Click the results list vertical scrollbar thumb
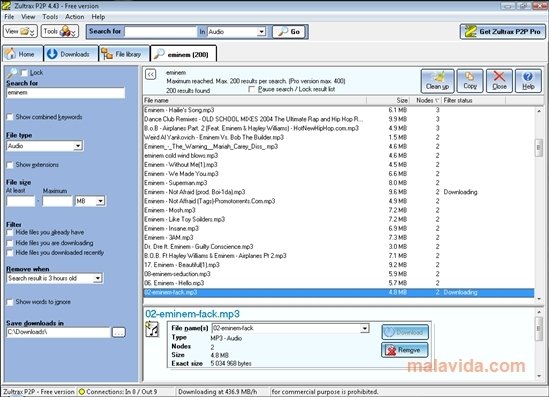 (538, 148)
